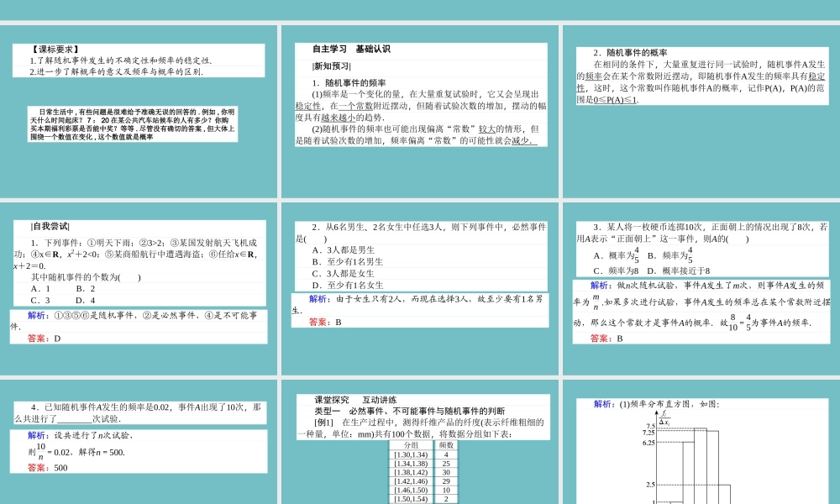This screenshot has width=840, height=504.
Task: Click 答案: 500 text
Action: 48,468
